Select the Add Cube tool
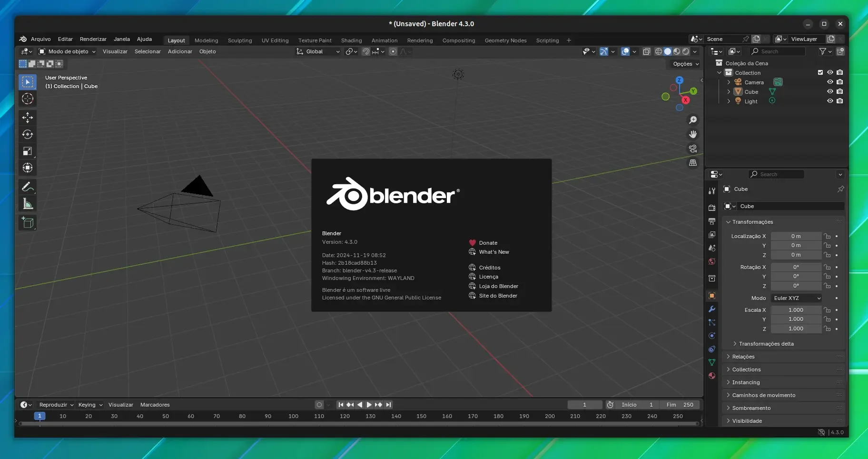 [28, 222]
